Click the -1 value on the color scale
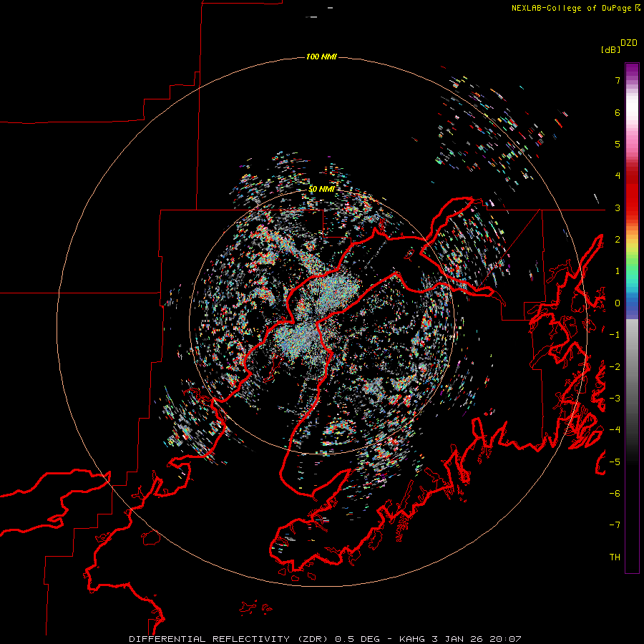 tap(615, 335)
